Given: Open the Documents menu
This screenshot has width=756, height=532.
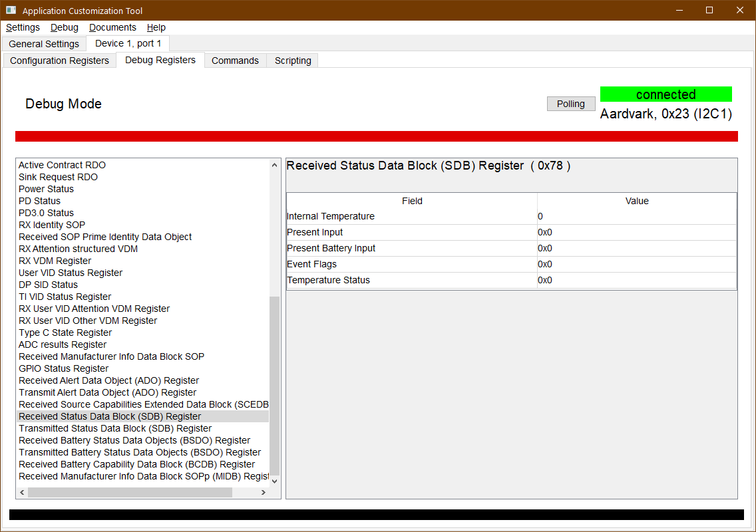Looking at the screenshot, I should click(112, 27).
